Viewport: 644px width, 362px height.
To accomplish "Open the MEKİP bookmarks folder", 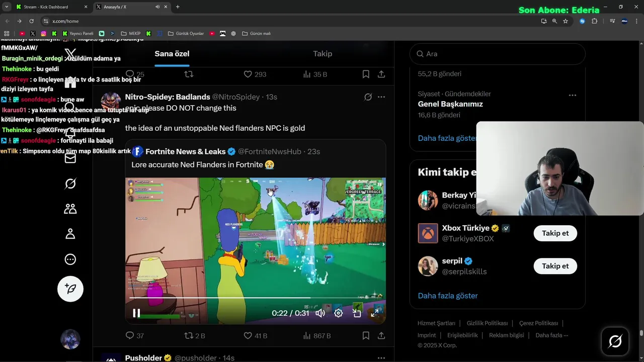I will 130,34.
